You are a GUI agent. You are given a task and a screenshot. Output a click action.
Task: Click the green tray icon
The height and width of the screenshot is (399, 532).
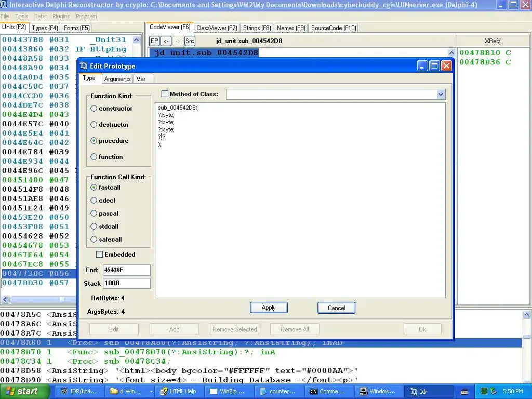[x=484, y=392]
